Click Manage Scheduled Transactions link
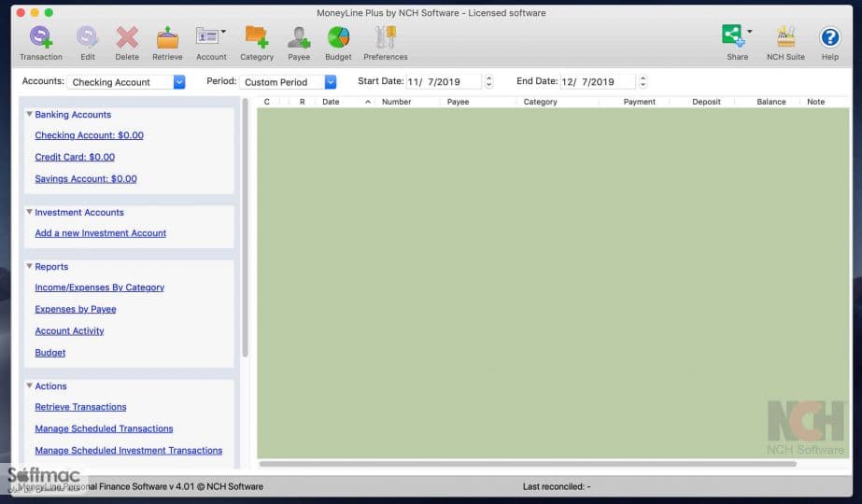Viewport: 862px width, 504px height. pos(104,428)
